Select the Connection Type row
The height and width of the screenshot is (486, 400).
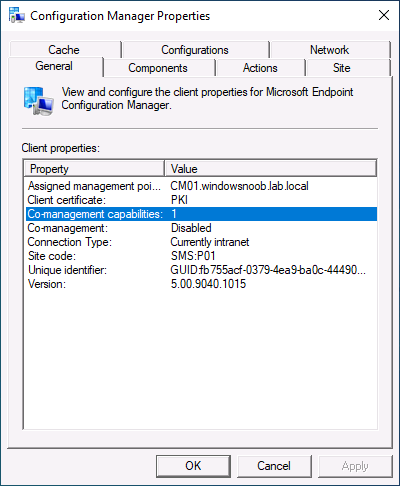point(201,242)
